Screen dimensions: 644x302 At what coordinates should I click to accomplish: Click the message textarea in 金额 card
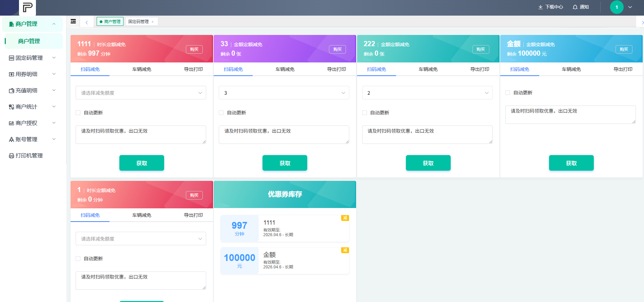pos(570,115)
